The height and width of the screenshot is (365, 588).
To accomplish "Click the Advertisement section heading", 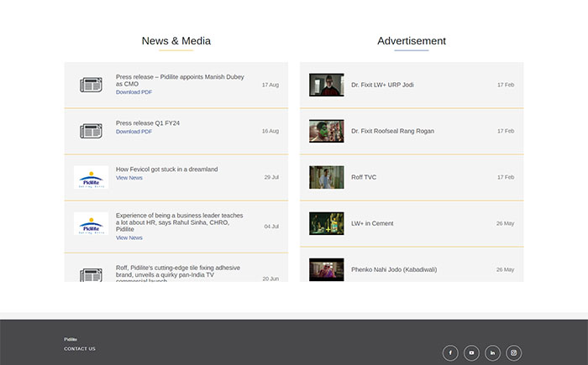I will tap(412, 41).
